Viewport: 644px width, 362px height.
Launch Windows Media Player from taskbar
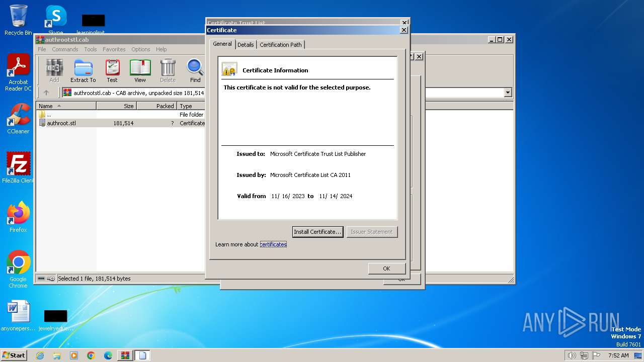pos(74,355)
